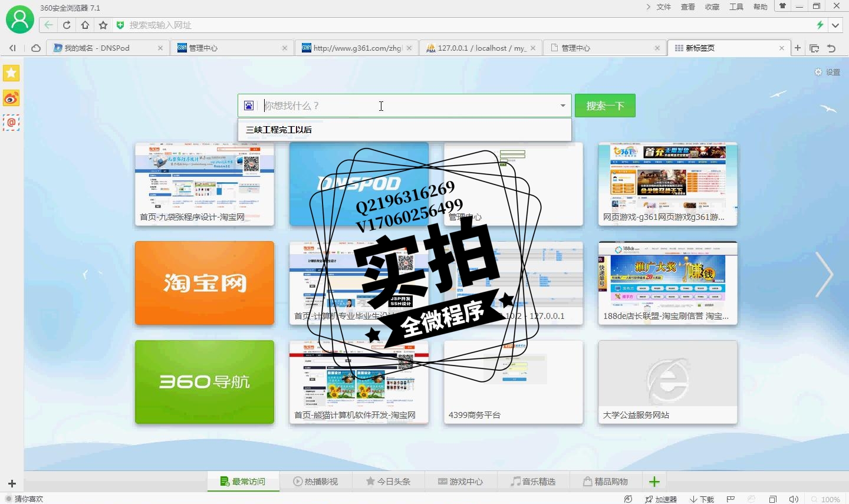
Task: Switch to the 我的域名 - DNSPod tab
Action: point(108,48)
